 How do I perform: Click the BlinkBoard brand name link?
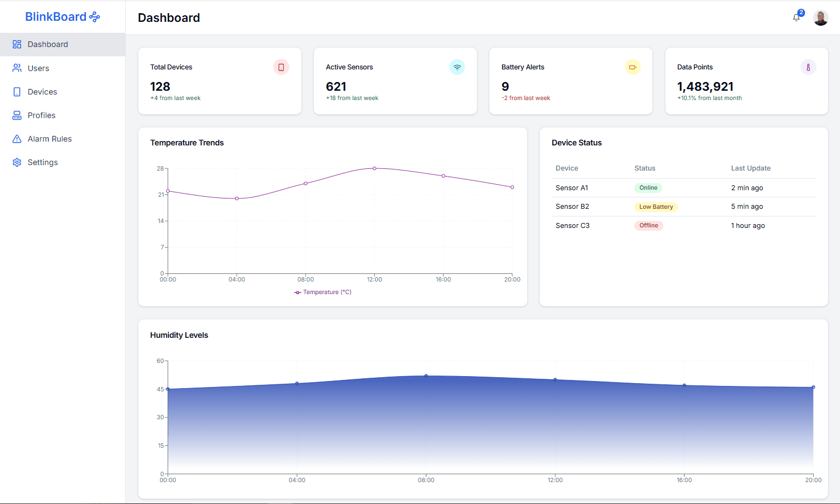[x=56, y=17]
